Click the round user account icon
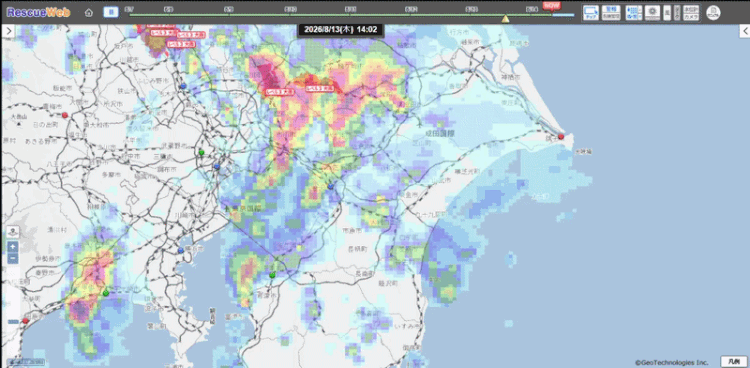Image resolution: width=750 pixels, height=368 pixels. point(713,13)
